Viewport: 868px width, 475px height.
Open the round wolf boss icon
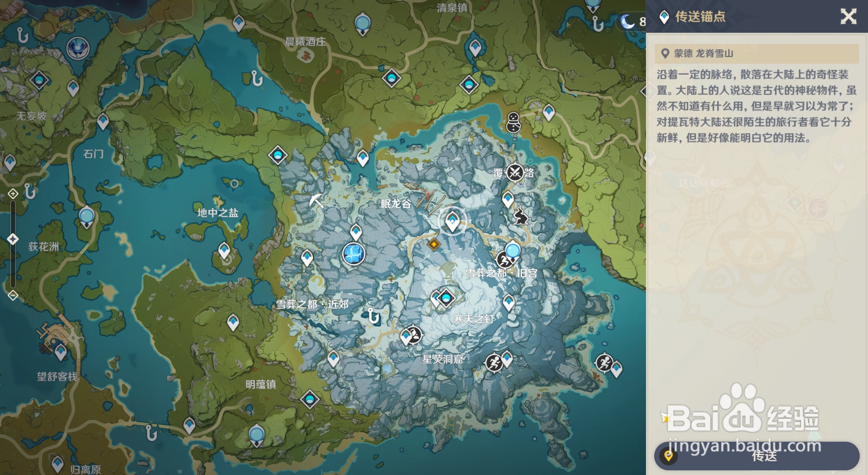point(78,48)
